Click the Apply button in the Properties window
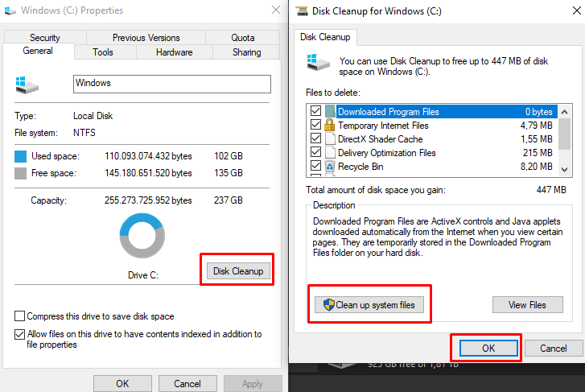 253,383
